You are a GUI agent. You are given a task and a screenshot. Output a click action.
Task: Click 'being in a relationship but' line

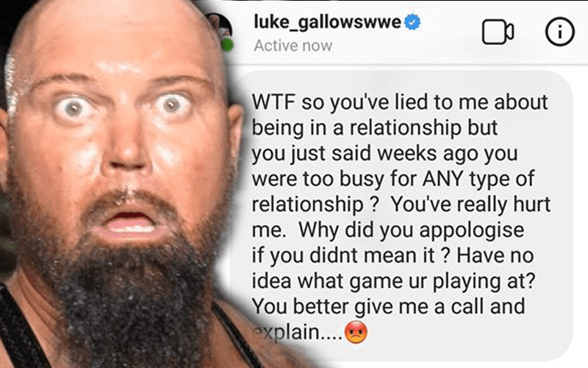point(375,128)
